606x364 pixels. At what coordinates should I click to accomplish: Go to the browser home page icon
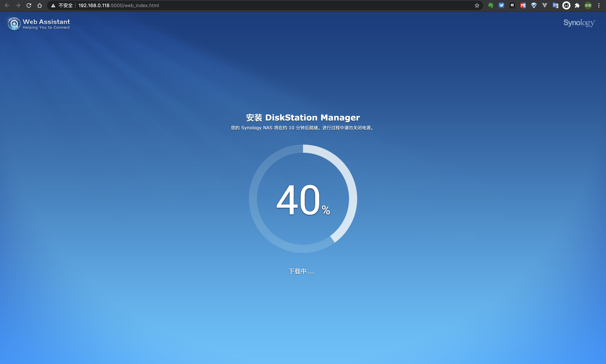(x=39, y=5)
